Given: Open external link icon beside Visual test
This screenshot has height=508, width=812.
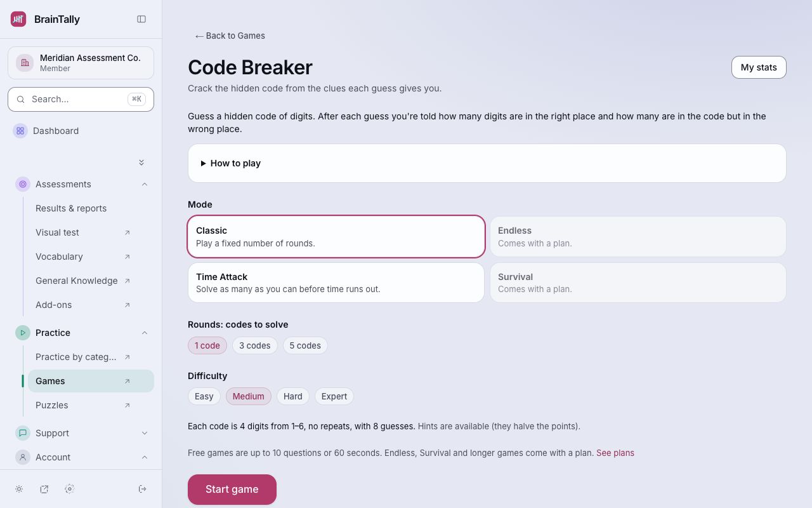Looking at the screenshot, I should [x=127, y=232].
